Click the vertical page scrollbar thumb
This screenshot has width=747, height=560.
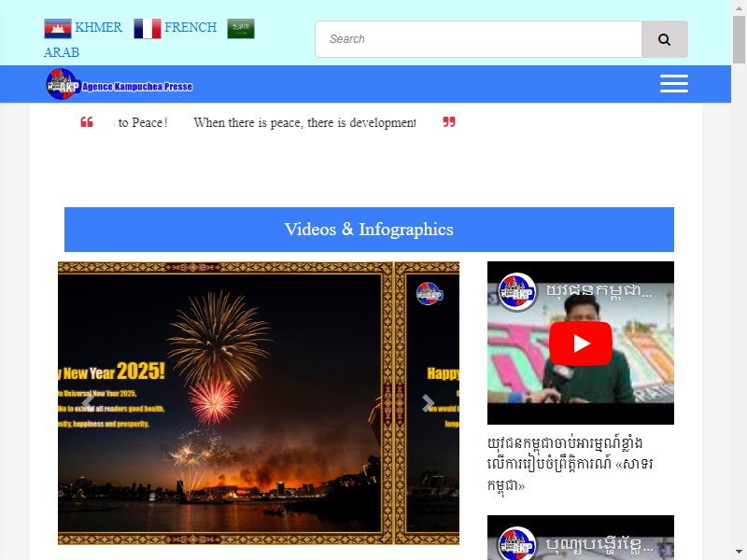coord(739,40)
